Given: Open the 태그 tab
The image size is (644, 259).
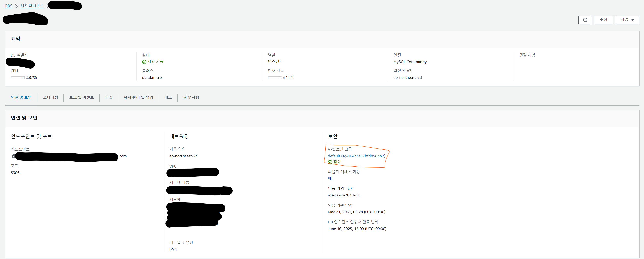Looking at the screenshot, I should 168,97.
